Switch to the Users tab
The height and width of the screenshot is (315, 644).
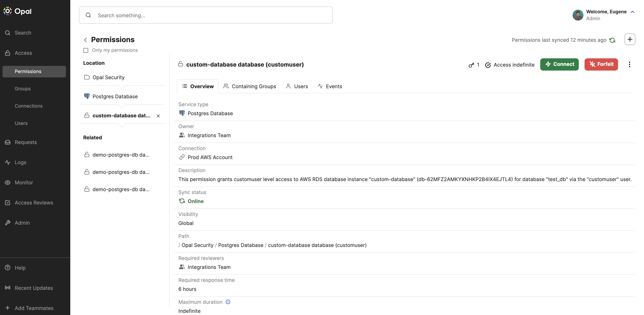pyautogui.click(x=297, y=86)
